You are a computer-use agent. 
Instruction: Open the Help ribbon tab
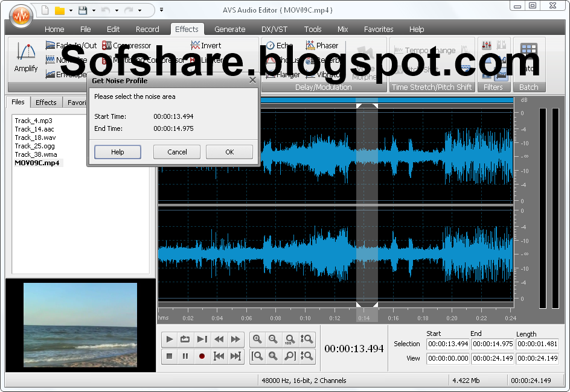click(417, 29)
